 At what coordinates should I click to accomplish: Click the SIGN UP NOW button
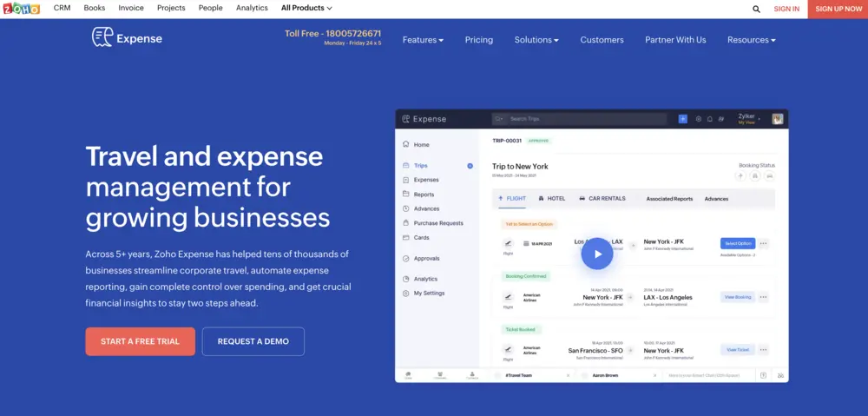point(838,9)
